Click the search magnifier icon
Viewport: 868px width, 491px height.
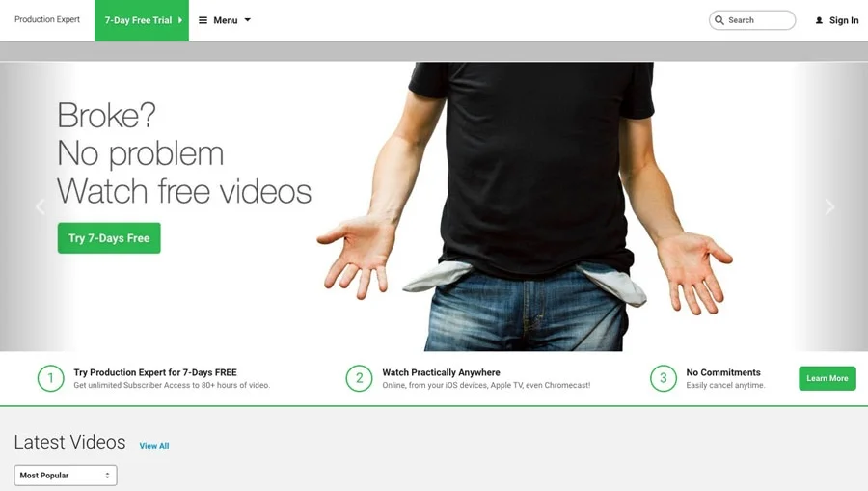719,20
